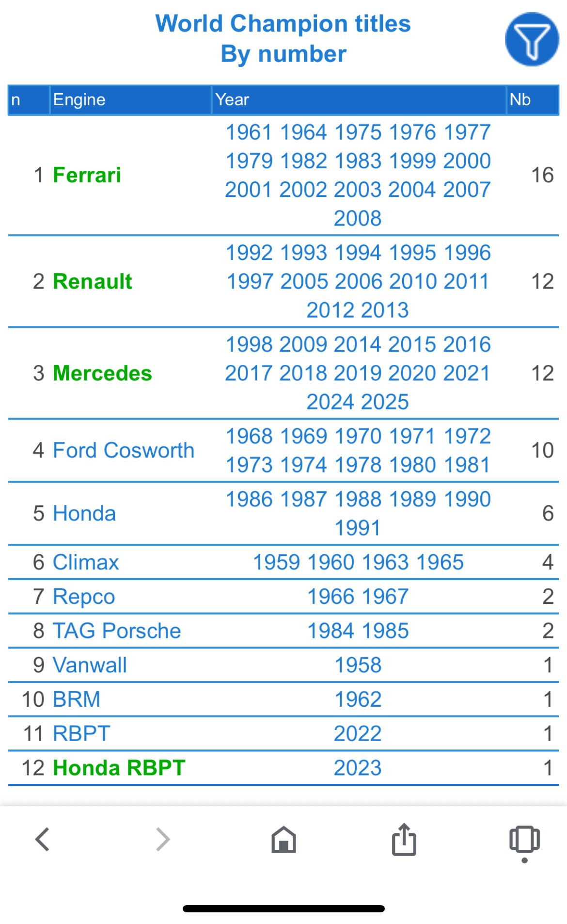Tap the share icon

coord(404,839)
